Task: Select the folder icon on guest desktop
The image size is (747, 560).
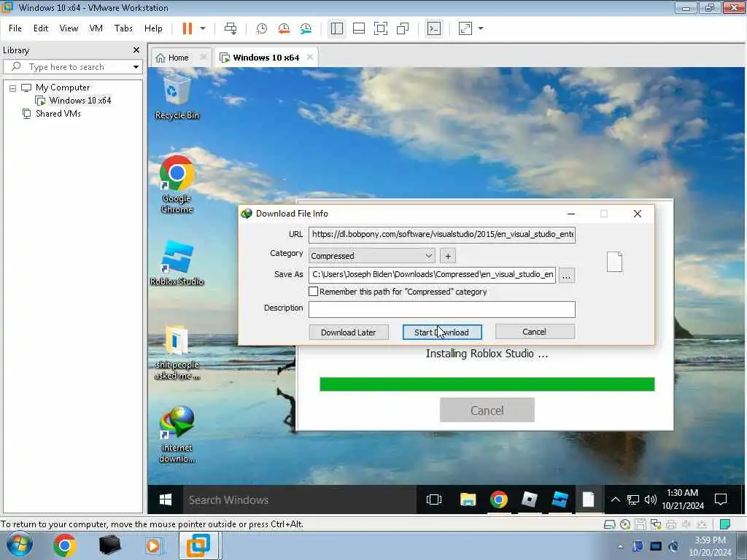Action: click(177, 353)
